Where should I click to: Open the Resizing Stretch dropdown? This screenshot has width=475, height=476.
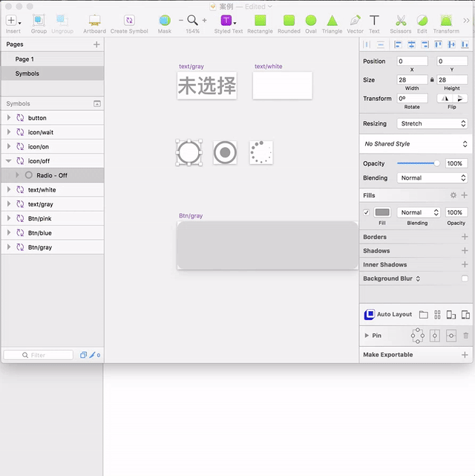coord(432,123)
